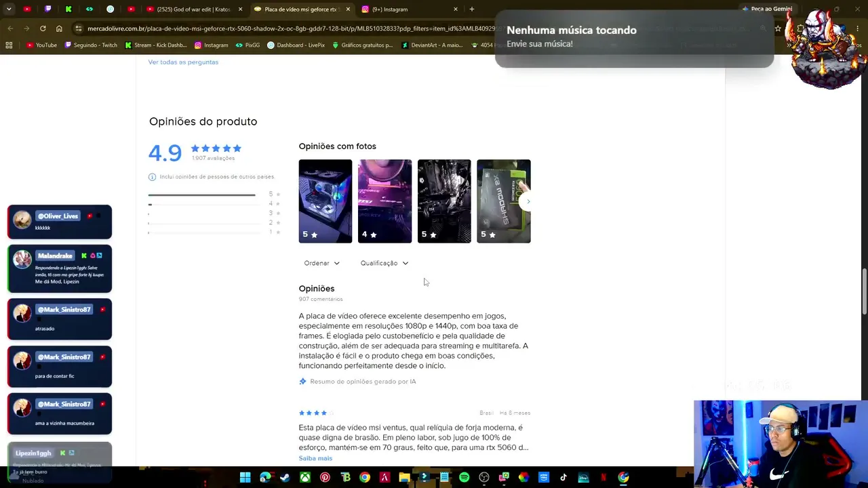Show next photo reviews with arrow
This screenshot has width=868, height=488.
click(x=528, y=201)
